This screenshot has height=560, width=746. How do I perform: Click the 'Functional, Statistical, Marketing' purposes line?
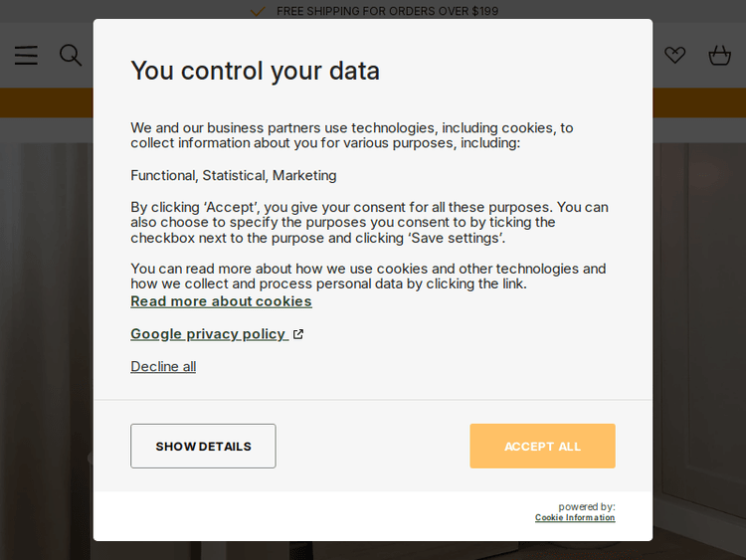click(234, 175)
